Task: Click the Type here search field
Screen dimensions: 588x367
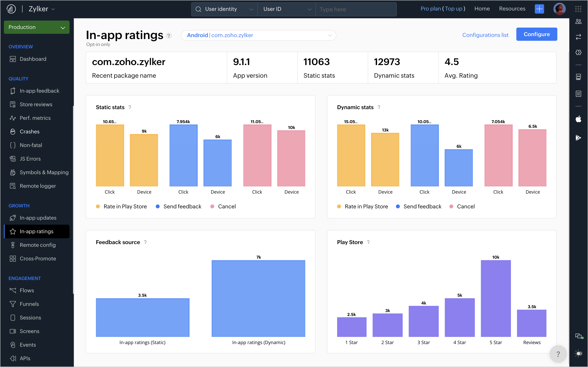Action: [356, 9]
